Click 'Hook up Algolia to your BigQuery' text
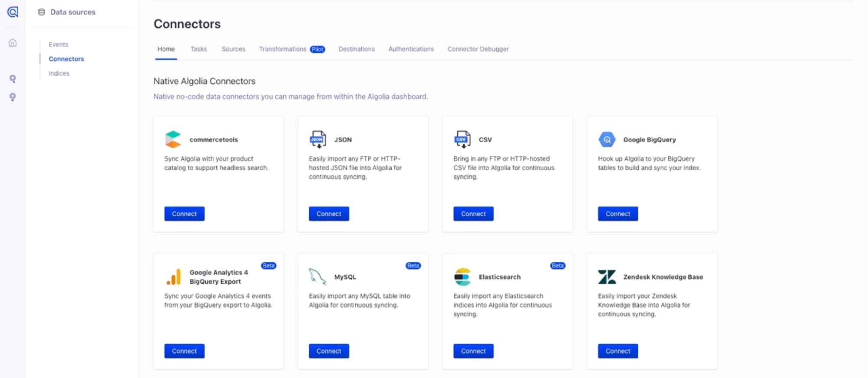This screenshot has height=378, width=868. (x=649, y=163)
